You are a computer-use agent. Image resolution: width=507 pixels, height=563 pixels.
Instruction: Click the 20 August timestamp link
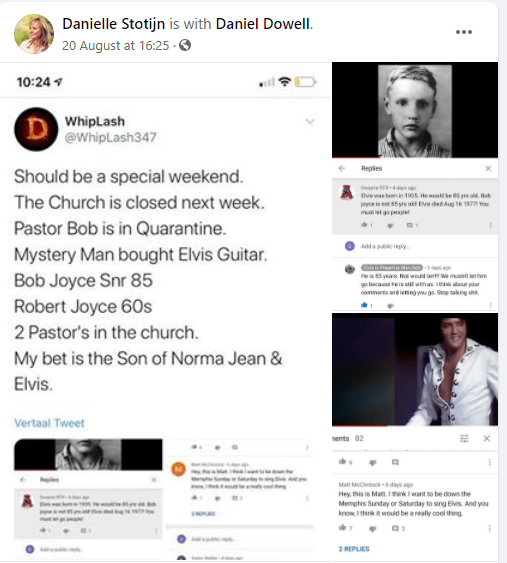115,46
